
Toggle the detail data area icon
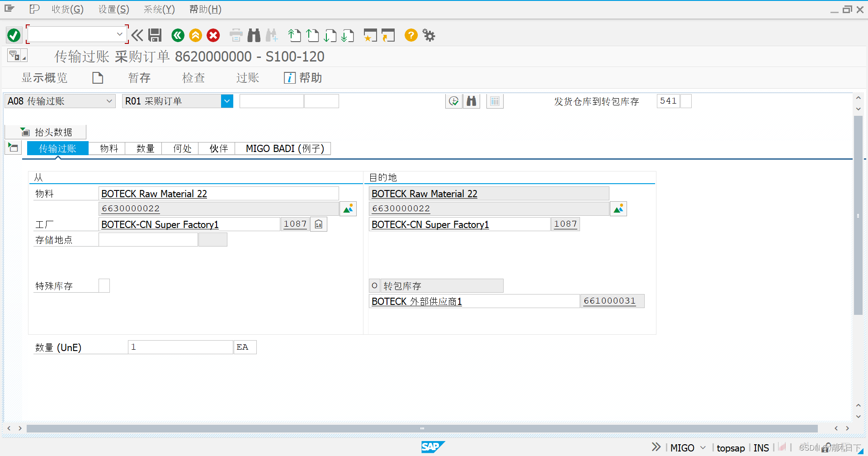13,147
